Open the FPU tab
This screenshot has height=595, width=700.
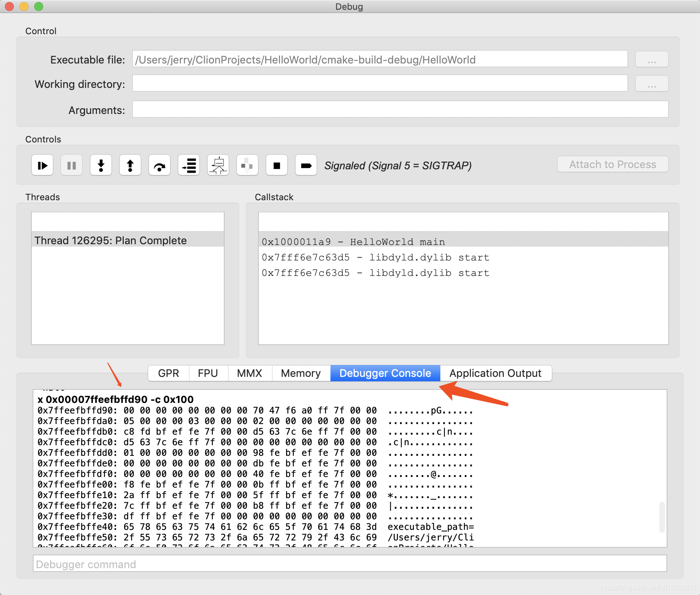pyautogui.click(x=208, y=373)
